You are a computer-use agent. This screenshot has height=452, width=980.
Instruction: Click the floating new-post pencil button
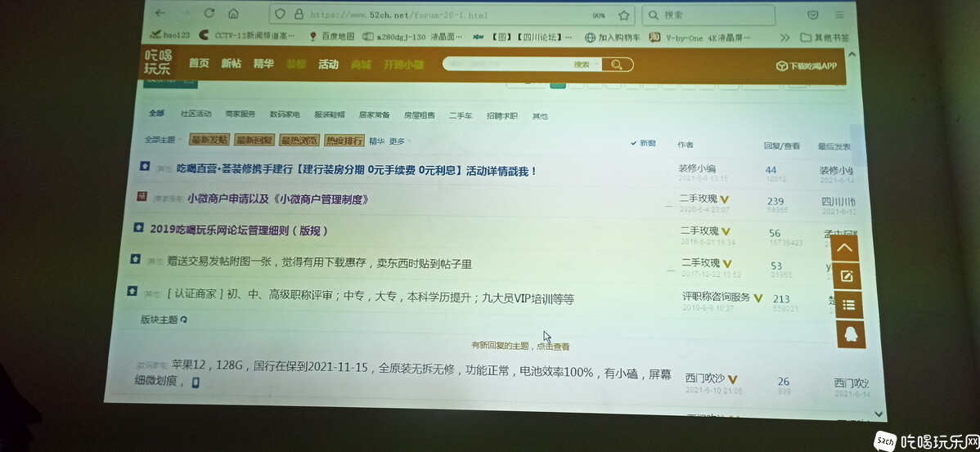[847, 276]
